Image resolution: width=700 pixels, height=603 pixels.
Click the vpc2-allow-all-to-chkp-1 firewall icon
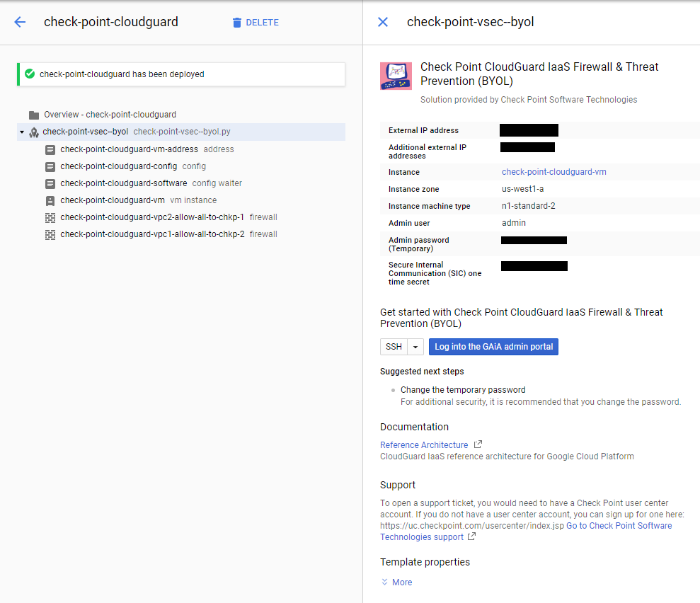coord(50,217)
